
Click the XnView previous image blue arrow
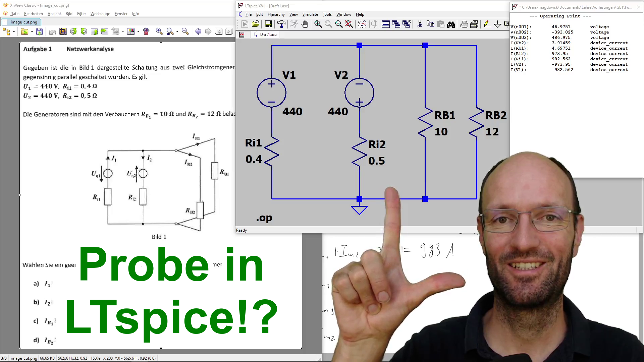(x=198, y=32)
